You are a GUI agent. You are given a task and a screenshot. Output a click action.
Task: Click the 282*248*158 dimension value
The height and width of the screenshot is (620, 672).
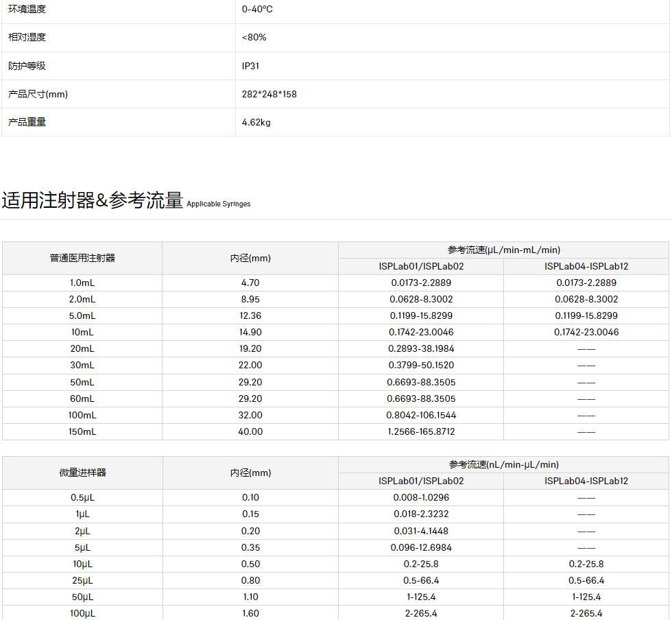(x=269, y=94)
